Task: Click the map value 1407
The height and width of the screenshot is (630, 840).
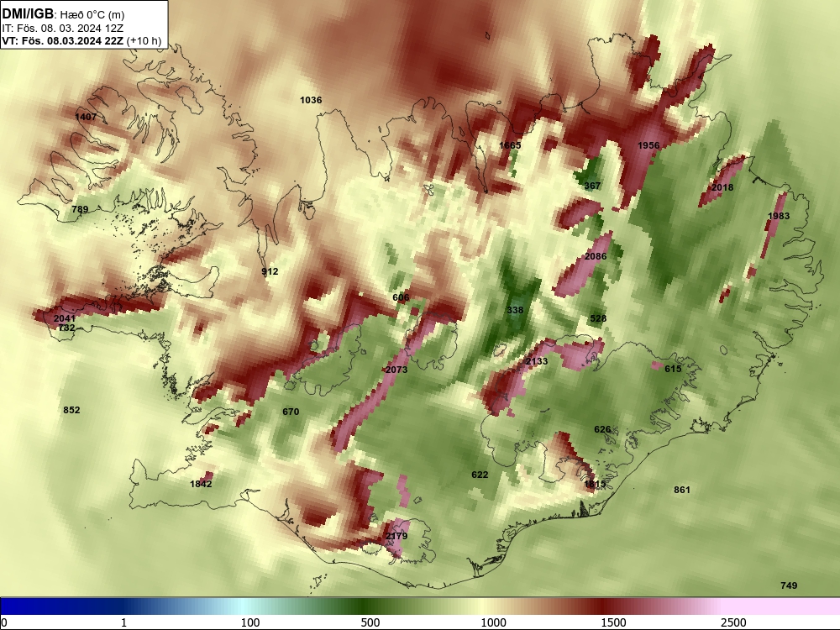Action: 86,117
